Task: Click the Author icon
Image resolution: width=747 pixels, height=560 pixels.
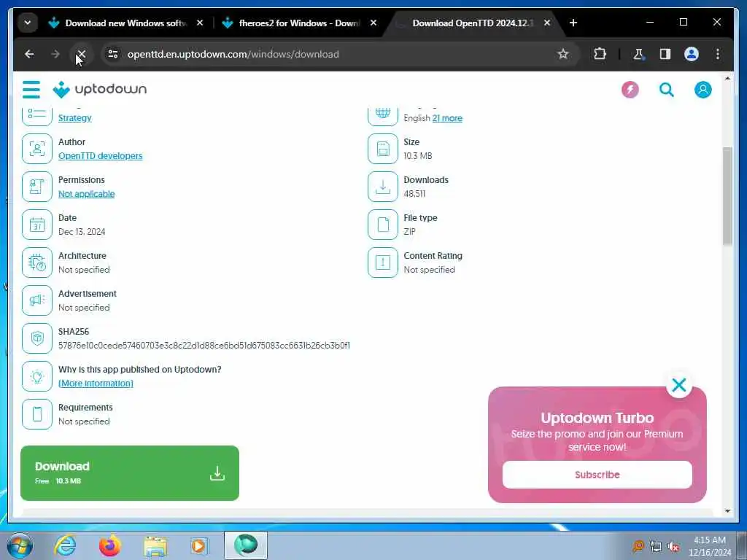Action: 37,149
